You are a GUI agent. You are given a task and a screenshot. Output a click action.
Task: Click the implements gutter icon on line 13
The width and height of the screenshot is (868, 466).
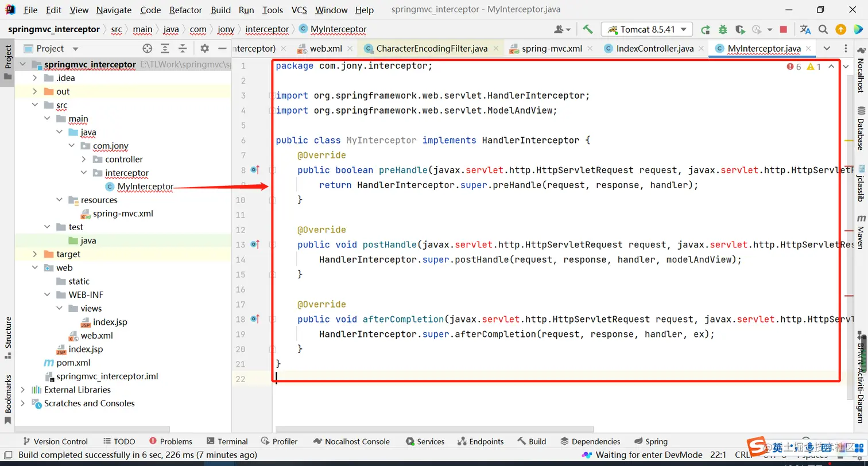click(x=255, y=244)
